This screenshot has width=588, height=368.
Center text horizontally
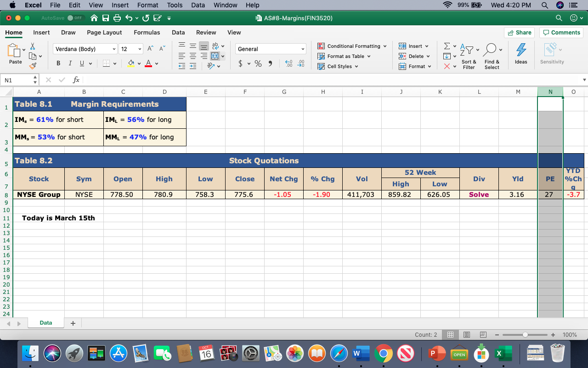193,56
